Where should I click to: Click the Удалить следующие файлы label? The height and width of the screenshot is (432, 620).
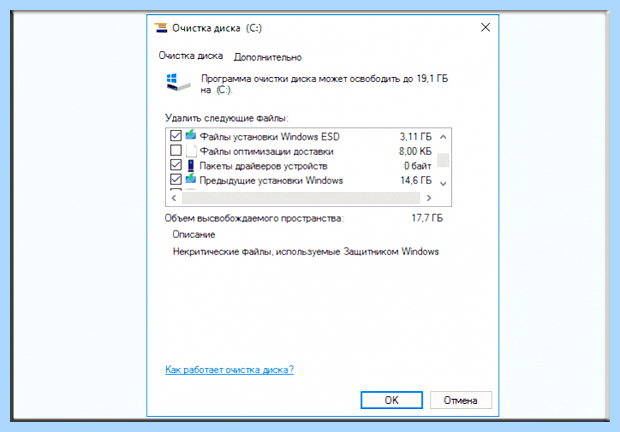227,118
